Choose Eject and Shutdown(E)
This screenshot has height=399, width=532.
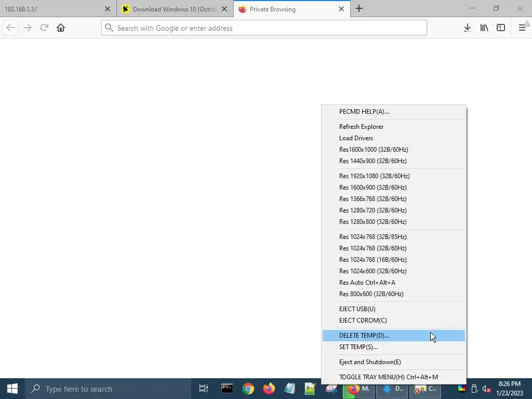[394, 362]
